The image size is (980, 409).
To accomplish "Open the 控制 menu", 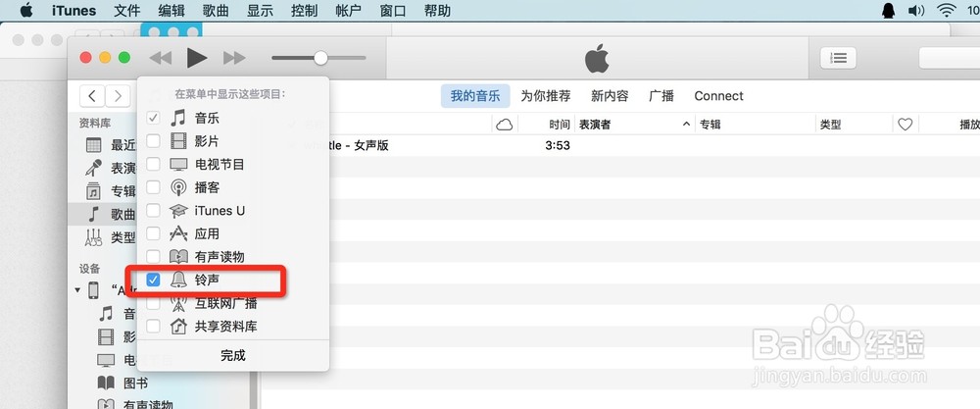I will pyautogui.click(x=305, y=11).
